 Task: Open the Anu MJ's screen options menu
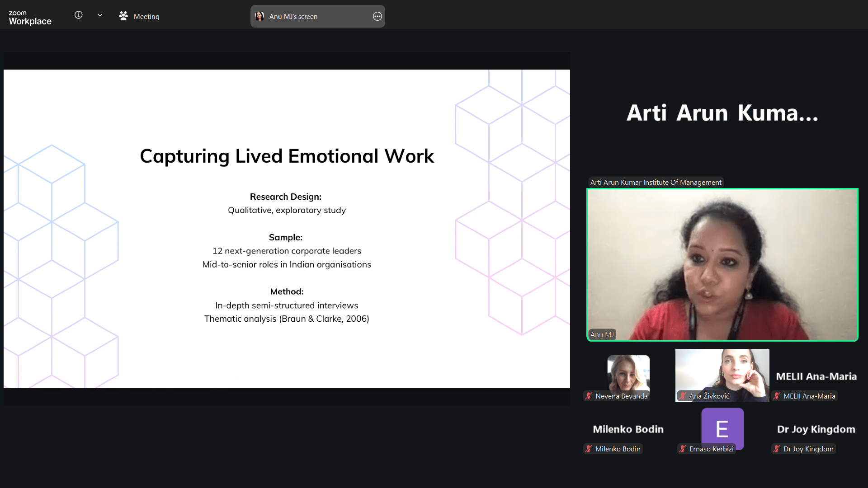[x=377, y=16]
